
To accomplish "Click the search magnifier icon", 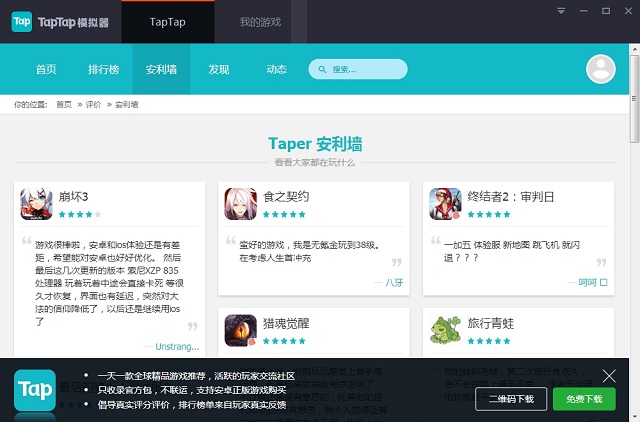I will (322, 69).
